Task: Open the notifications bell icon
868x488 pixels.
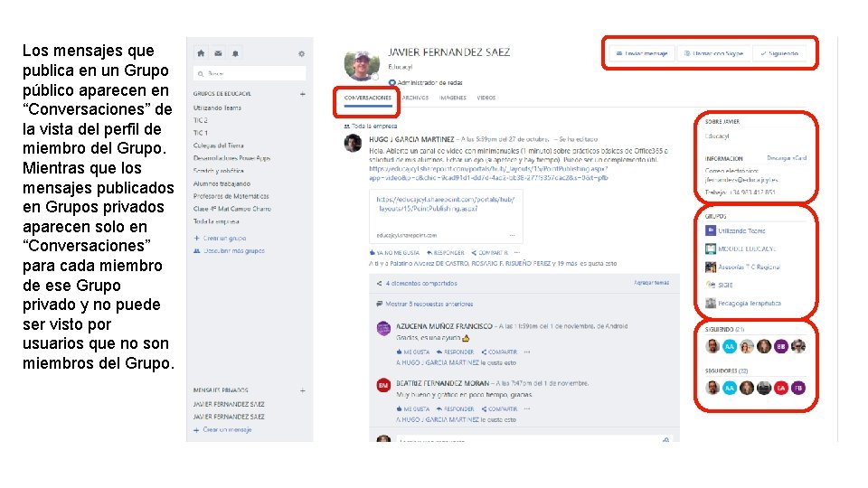Action: (x=235, y=53)
